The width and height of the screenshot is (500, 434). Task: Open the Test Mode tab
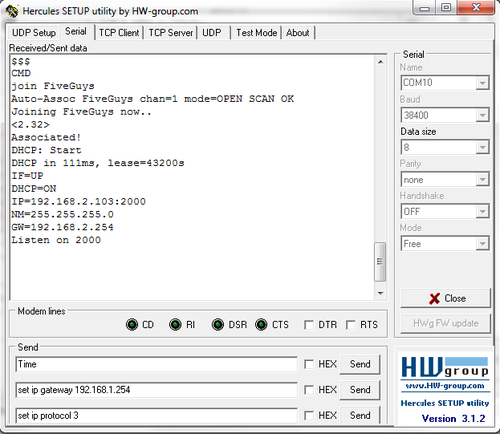(x=256, y=33)
